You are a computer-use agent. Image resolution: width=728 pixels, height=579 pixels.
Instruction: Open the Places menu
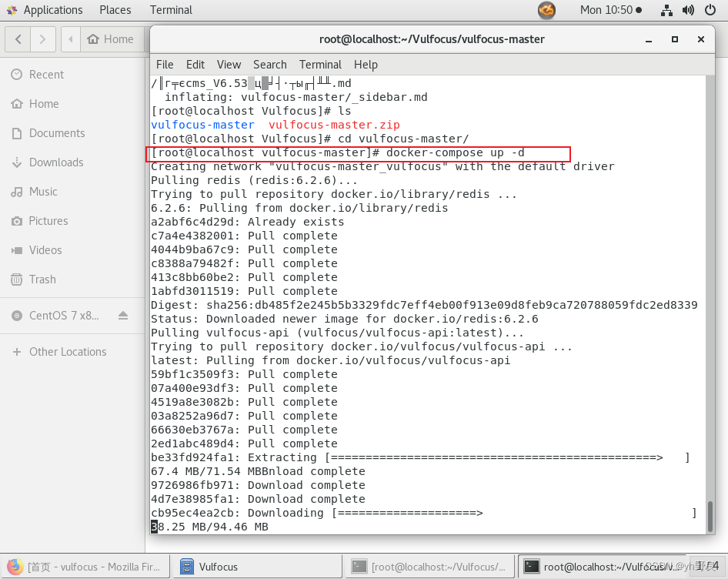[115, 10]
